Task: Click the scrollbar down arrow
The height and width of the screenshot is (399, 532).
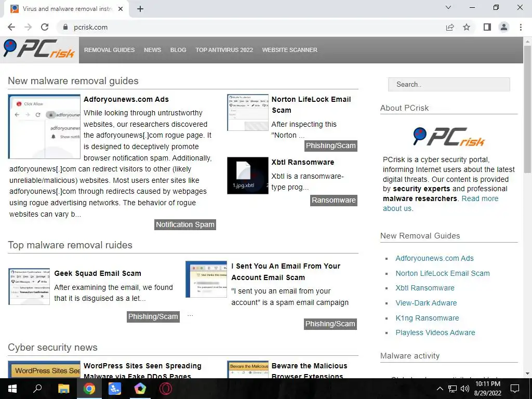Action: [527, 374]
